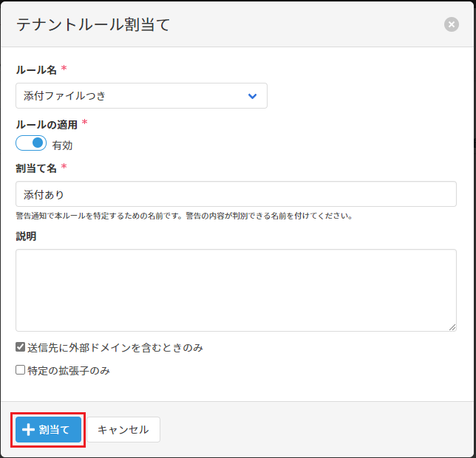Click the plus icon on the 割当て button
Image resolution: width=476 pixels, height=458 pixels.
(29, 430)
